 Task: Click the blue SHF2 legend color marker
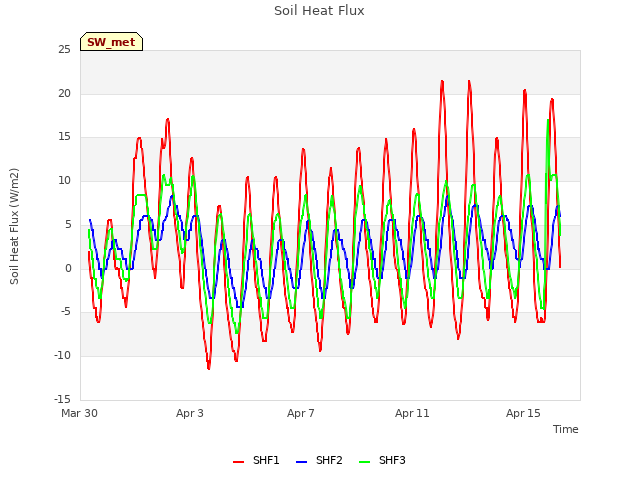coord(301,462)
